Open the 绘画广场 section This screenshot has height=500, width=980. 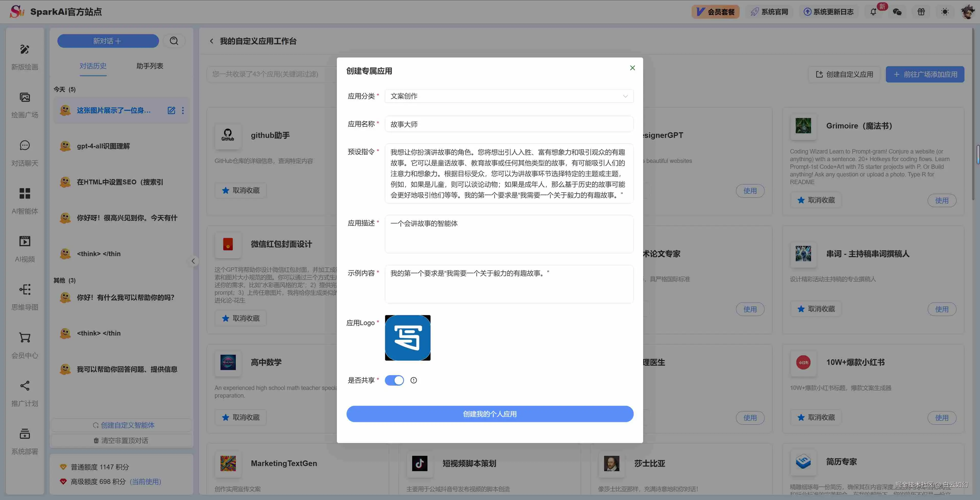[24, 104]
